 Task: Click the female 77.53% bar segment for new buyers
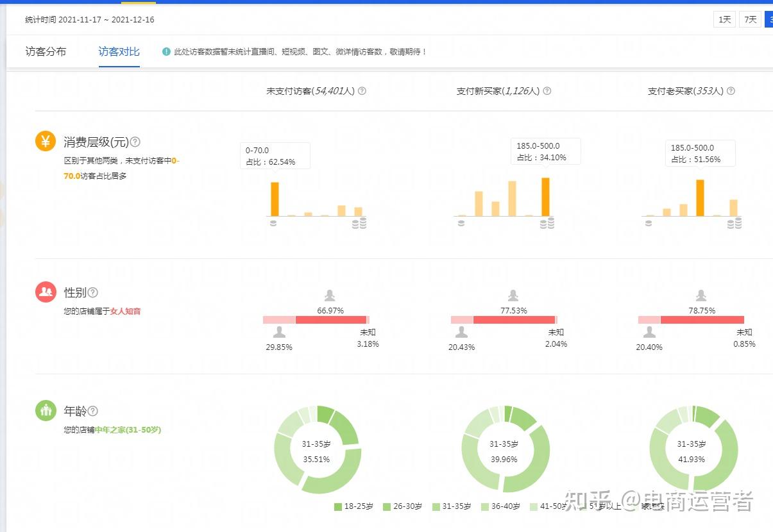(514, 319)
